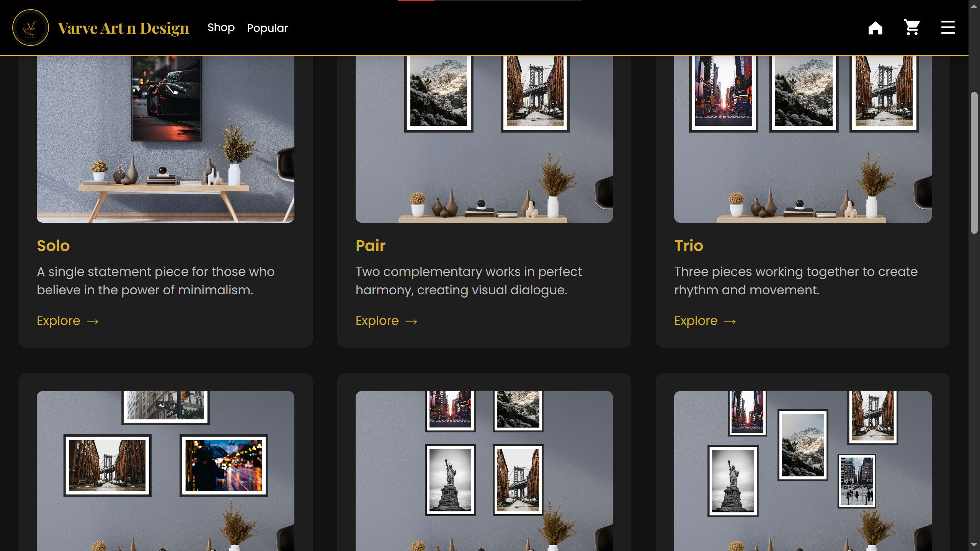Open the shopping cart
Image resolution: width=980 pixels, height=551 pixels.
click(x=912, y=27)
